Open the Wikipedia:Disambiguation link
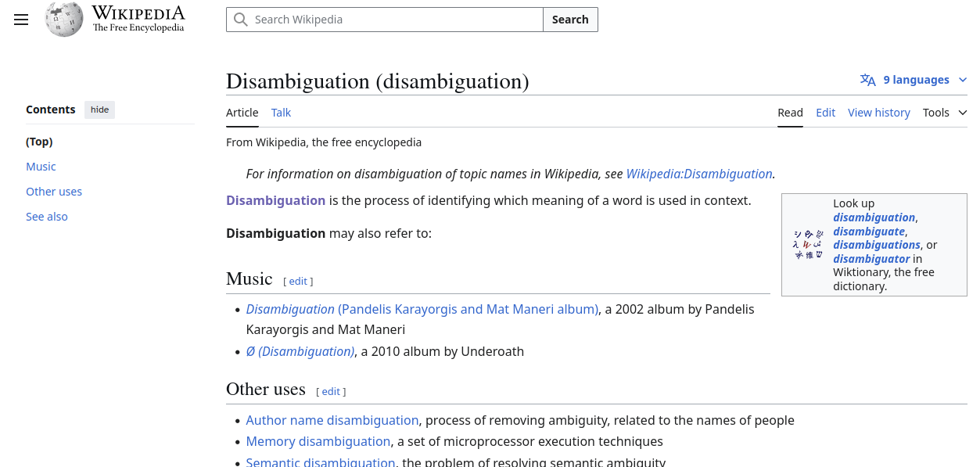980x467 pixels. [699, 174]
